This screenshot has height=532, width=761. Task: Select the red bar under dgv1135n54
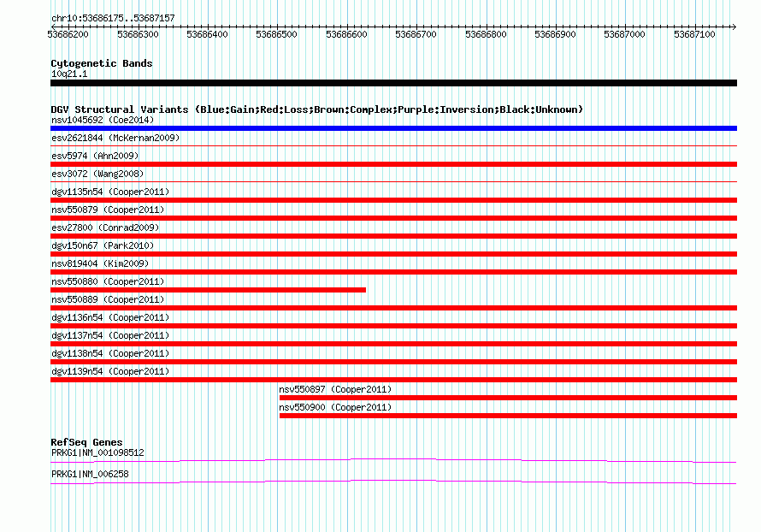(393, 200)
